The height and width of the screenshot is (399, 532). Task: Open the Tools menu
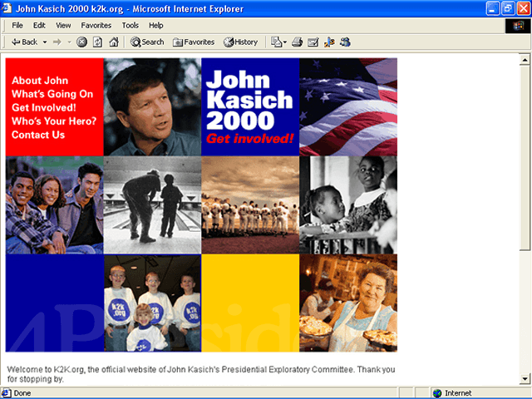click(130, 26)
